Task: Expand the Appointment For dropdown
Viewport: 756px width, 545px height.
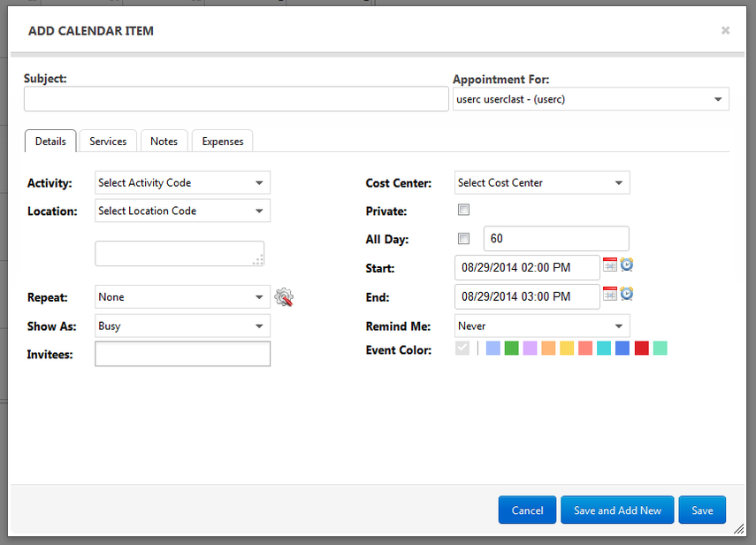Action: click(x=591, y=99)
